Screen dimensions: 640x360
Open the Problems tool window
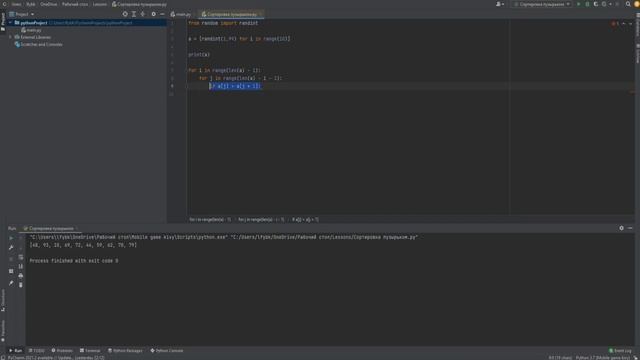(x=62, y=351)
